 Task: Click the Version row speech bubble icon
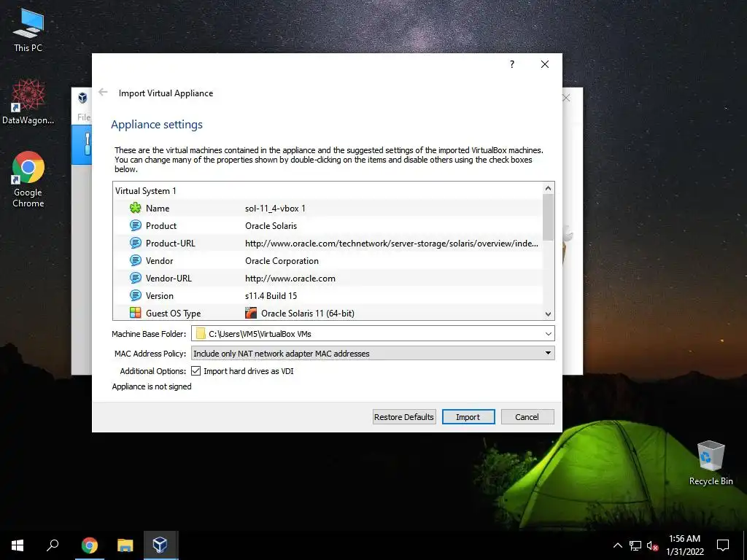[x=135, y=296]
